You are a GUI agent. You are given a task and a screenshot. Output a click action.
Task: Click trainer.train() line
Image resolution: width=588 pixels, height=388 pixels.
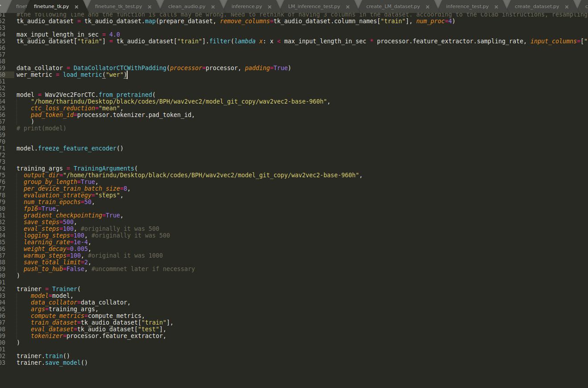click(43, 356)
